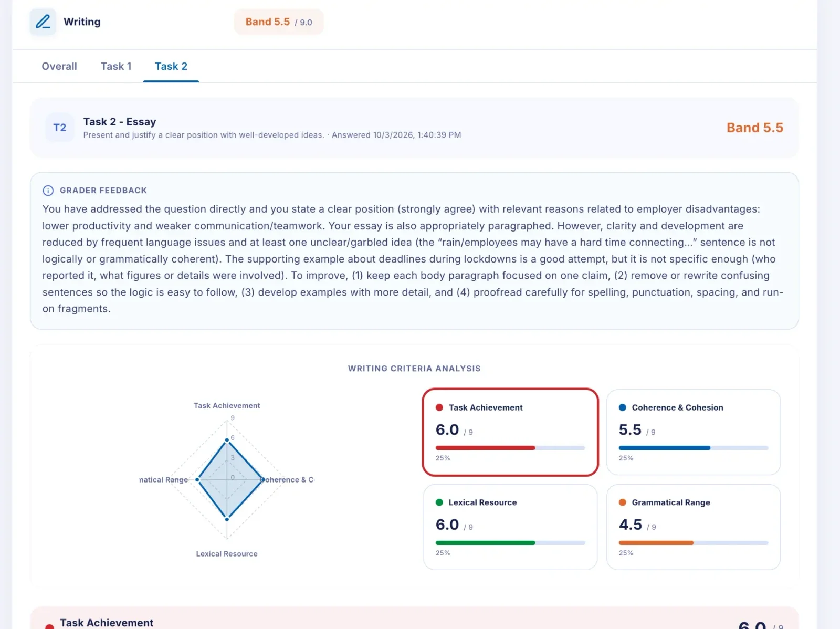Click the grader feedback info icon
This screenshot has width=840, height=629.
48,191
